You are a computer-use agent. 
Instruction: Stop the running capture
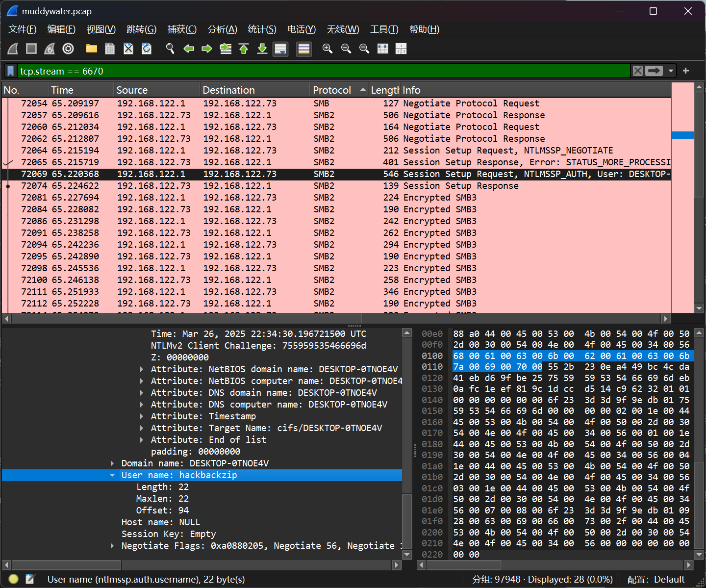pos(31,49)
